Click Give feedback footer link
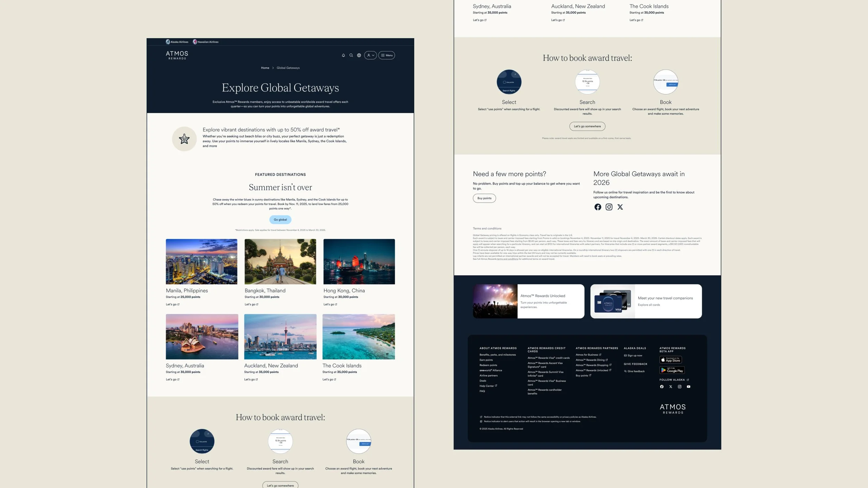 pos(635,371)
